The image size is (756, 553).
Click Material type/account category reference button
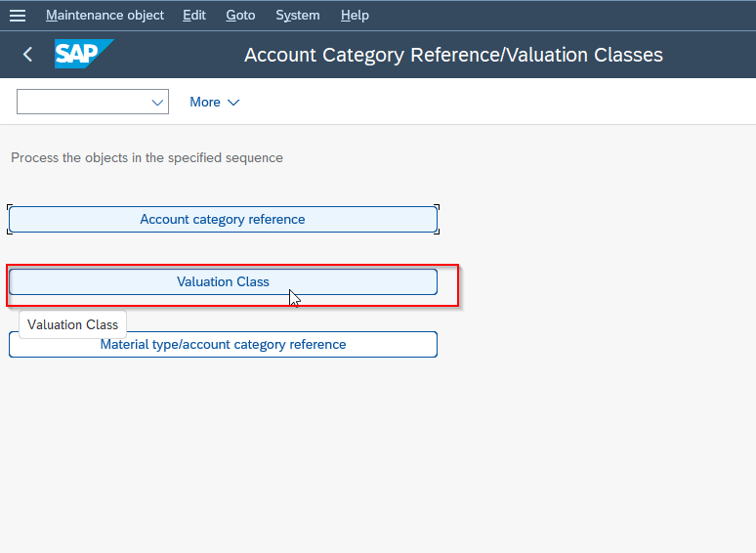(223, 344)
